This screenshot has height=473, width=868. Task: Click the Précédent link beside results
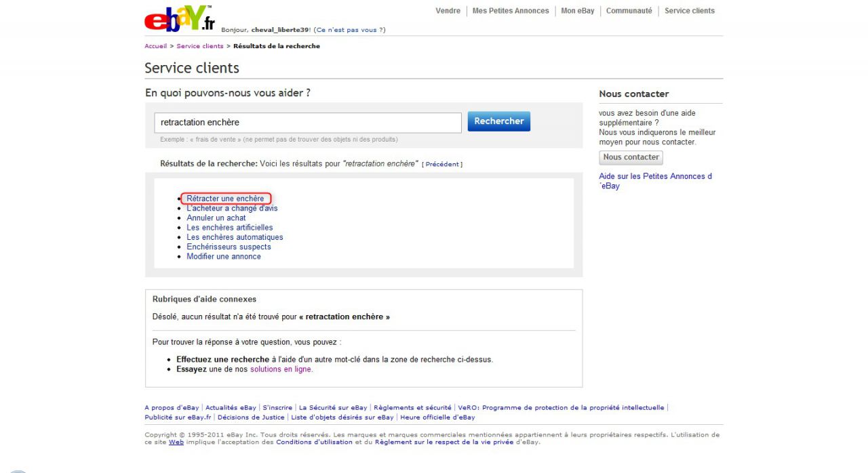pos(442,164)
